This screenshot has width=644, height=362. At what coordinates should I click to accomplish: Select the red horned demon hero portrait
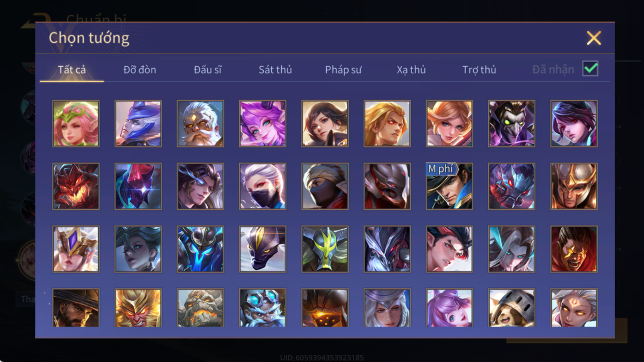point(76,187)
